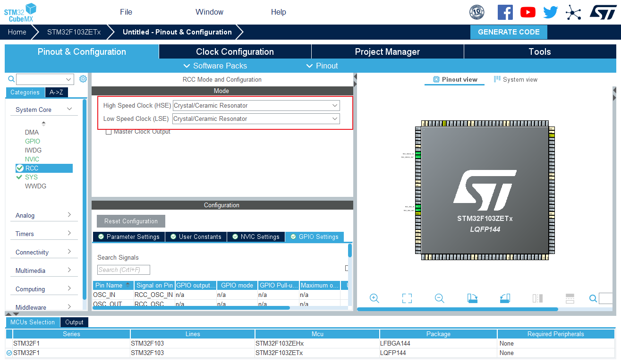621x364 pixels.
Task: Click the ST community network icon
Action: point(573,12)
